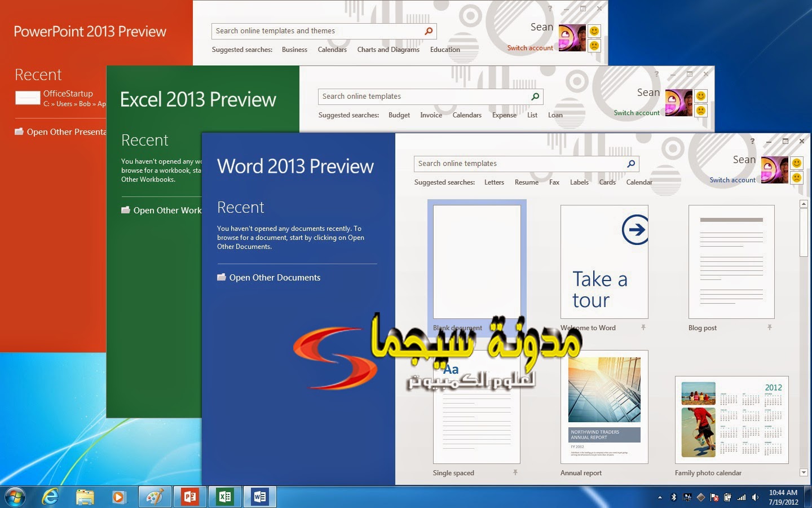The image size is (812, 508).
Task: Expand hidden system tray icons
Action: pos(660,497)
